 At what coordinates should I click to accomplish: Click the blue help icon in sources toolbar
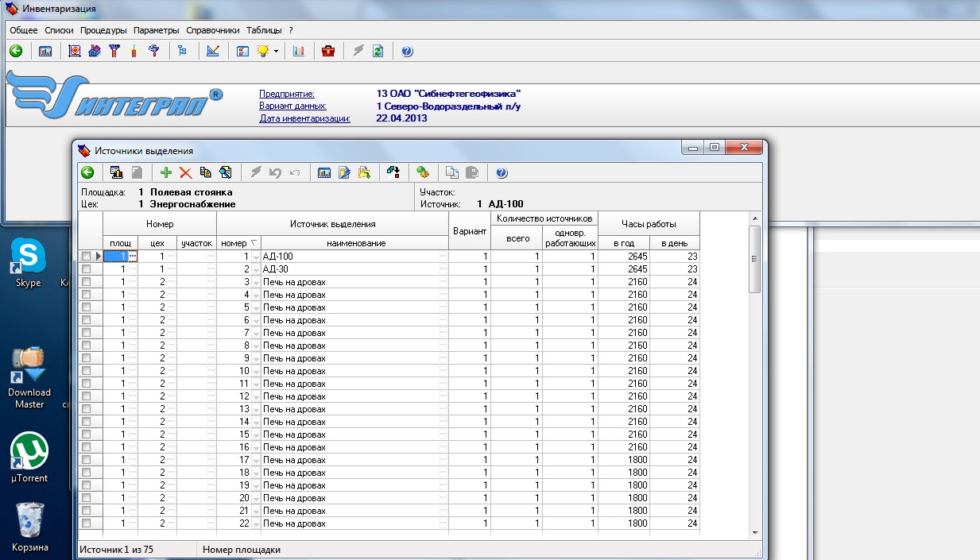(x=502, y=172)
